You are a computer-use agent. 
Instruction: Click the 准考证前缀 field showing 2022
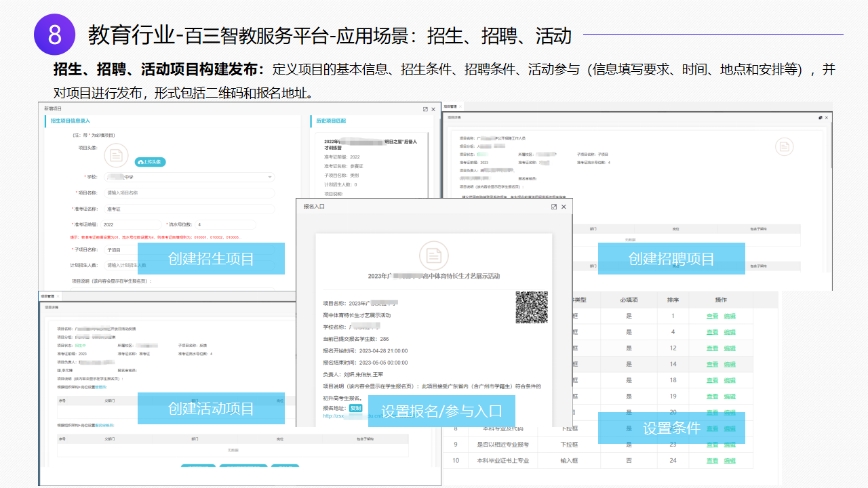point(130,224)
